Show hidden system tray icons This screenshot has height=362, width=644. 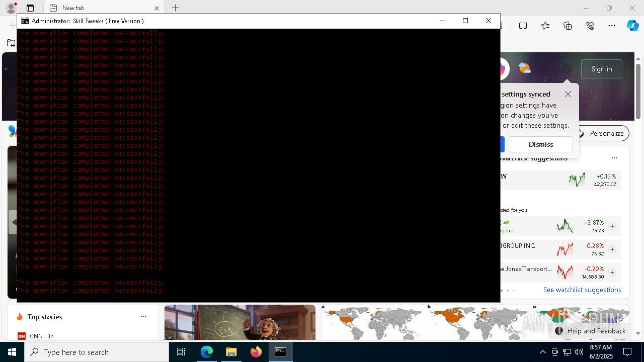[x=542, y=352]
